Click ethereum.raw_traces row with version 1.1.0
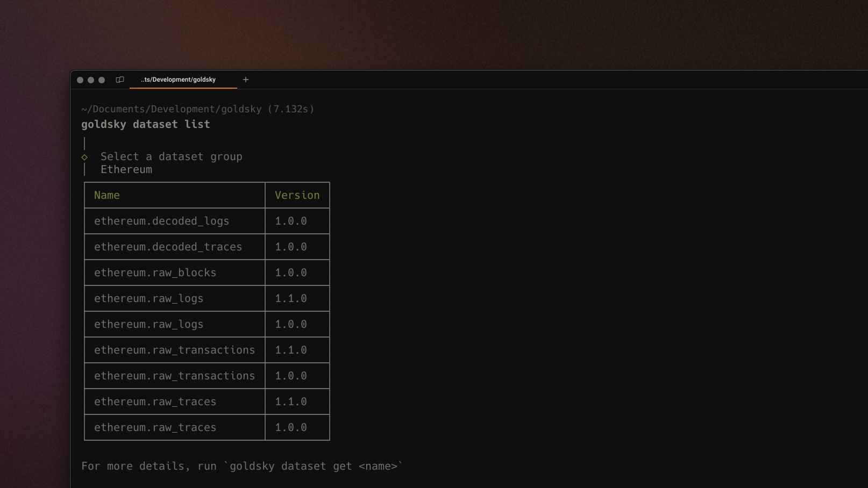This screenshot has height=488, width=868. tap(207, 401)
